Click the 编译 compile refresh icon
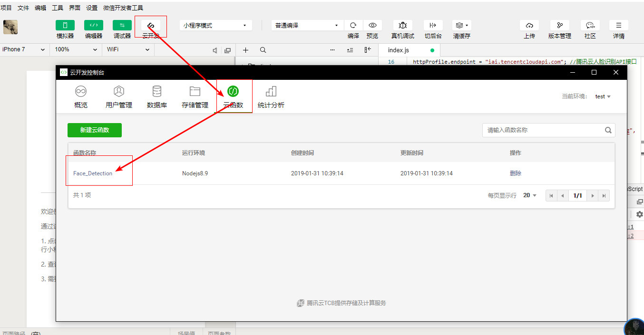 coord(353,25)
